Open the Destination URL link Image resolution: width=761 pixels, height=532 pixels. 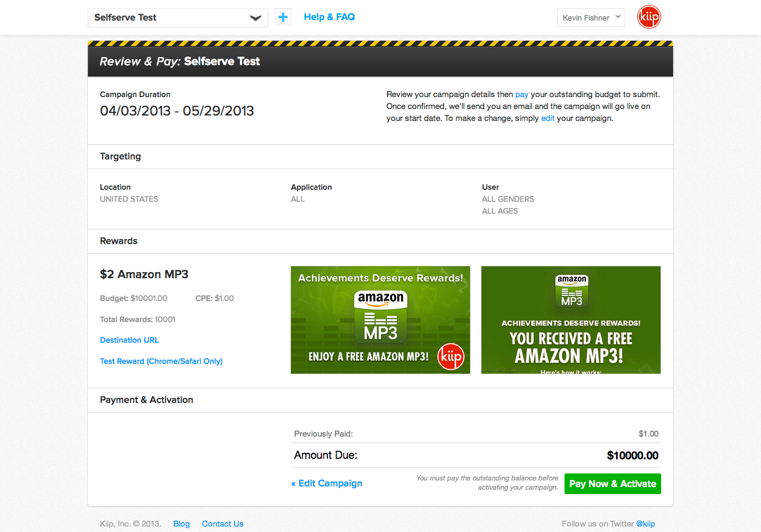(129, 339)
